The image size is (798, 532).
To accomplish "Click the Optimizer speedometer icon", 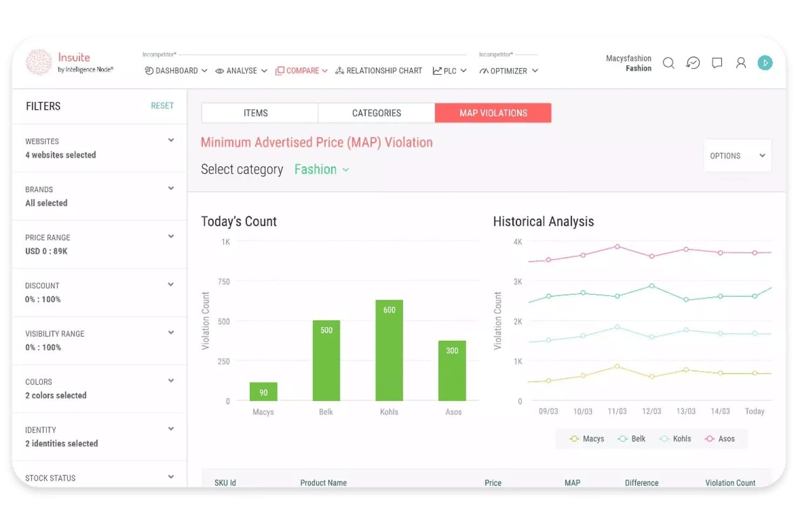I will [484, 71].
